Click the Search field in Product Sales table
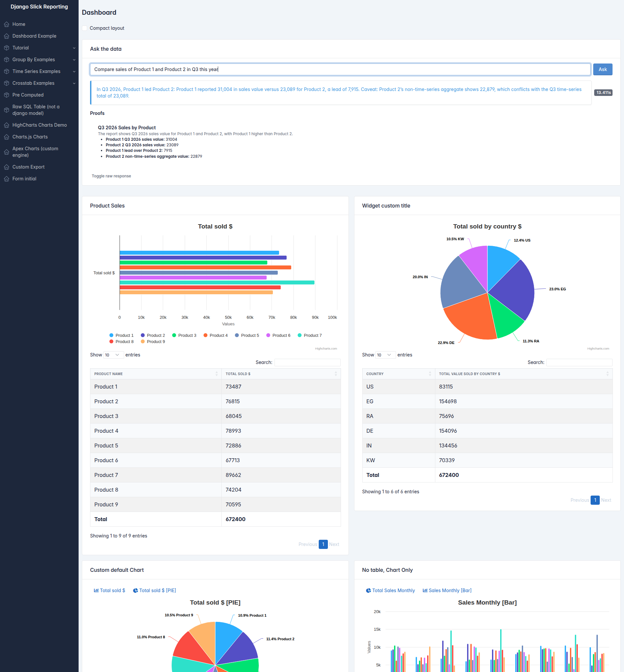Viewport: 624px width, 672px height. pos(307,362)
